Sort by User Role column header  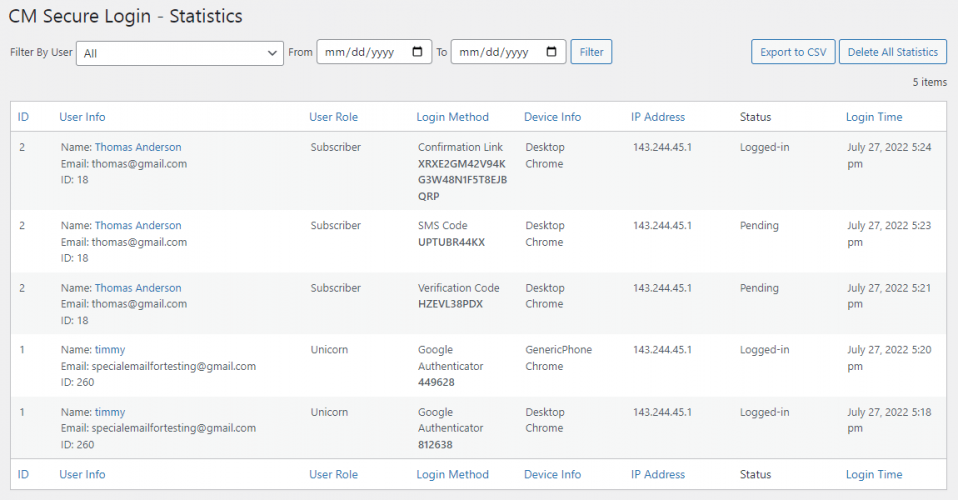click(333, 117)
